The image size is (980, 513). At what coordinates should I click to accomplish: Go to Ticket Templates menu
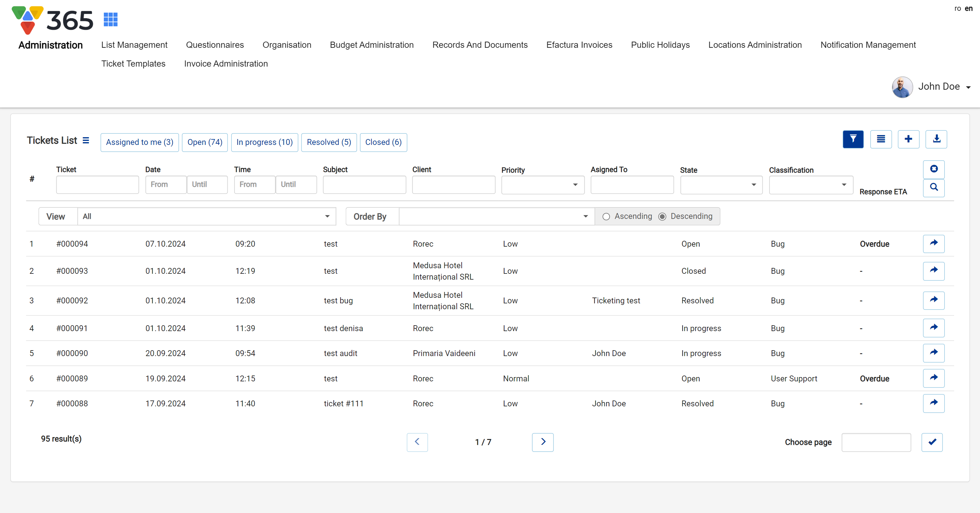click(133, 64)
